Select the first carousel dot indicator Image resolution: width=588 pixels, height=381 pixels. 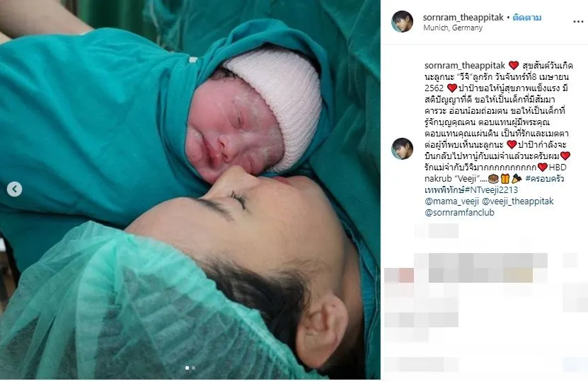coord(187,368)
